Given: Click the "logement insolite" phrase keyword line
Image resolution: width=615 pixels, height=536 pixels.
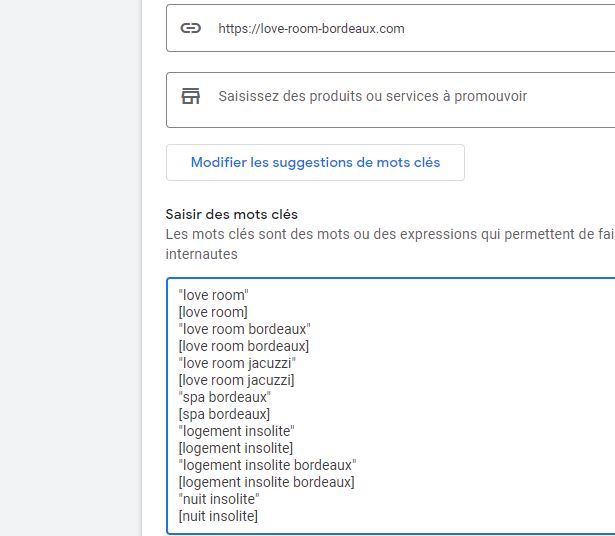Looking at the screenshot, I should [x=236, y=431].
